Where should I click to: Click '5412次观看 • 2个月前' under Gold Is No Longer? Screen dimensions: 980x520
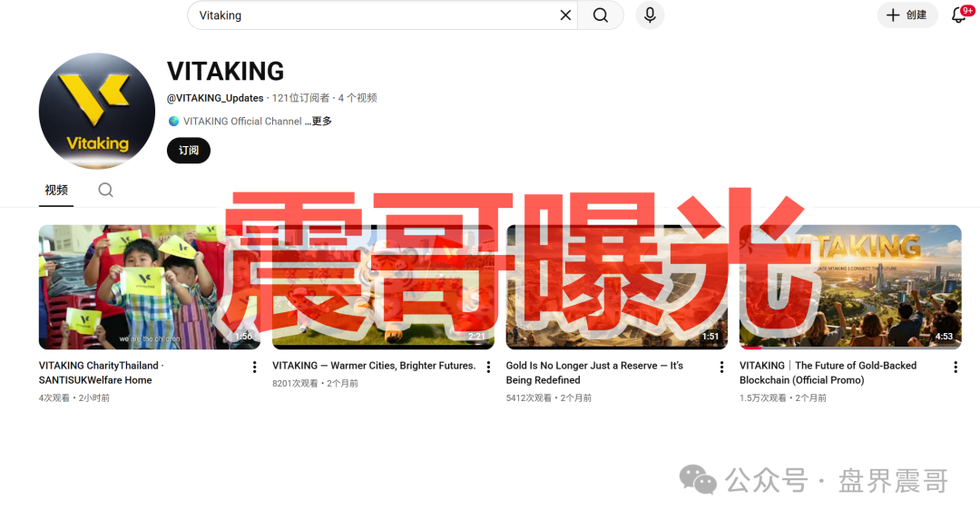(549, 397)
